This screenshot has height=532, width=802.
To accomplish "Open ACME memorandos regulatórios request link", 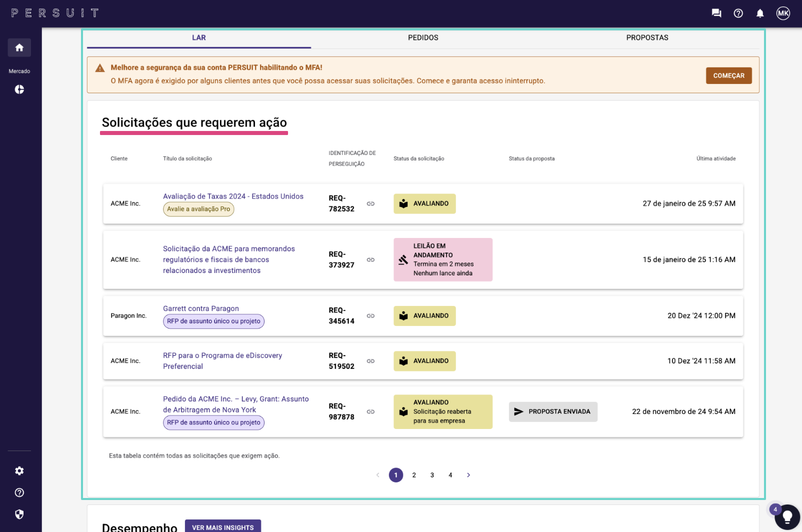I will pos(229,259).
